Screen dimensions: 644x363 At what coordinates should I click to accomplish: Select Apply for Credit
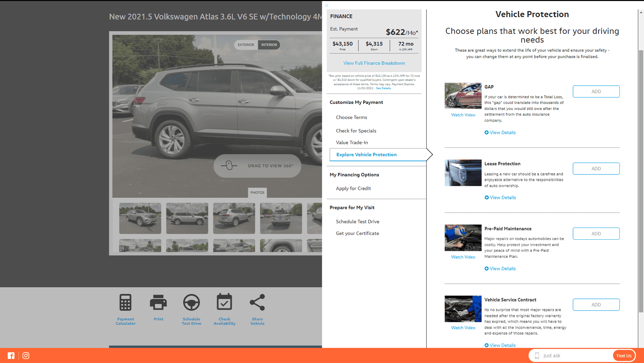coord(353,189)
